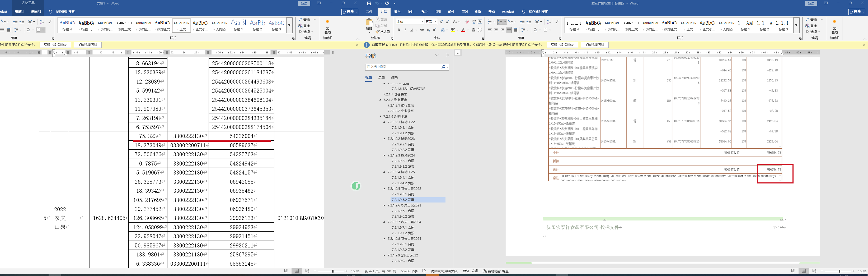Open the 审阅 (Review) ribbon tab
The width and height of the screenshot is (868, 276).
(x=465, y=11)
